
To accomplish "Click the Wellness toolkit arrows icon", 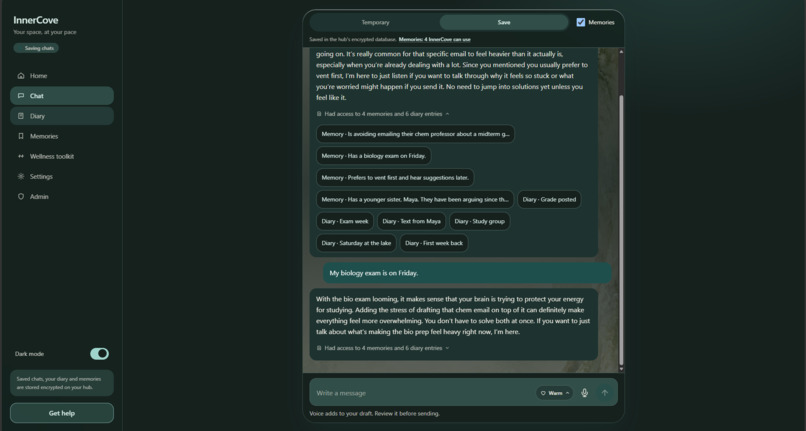I will click(x=21, y=156).
